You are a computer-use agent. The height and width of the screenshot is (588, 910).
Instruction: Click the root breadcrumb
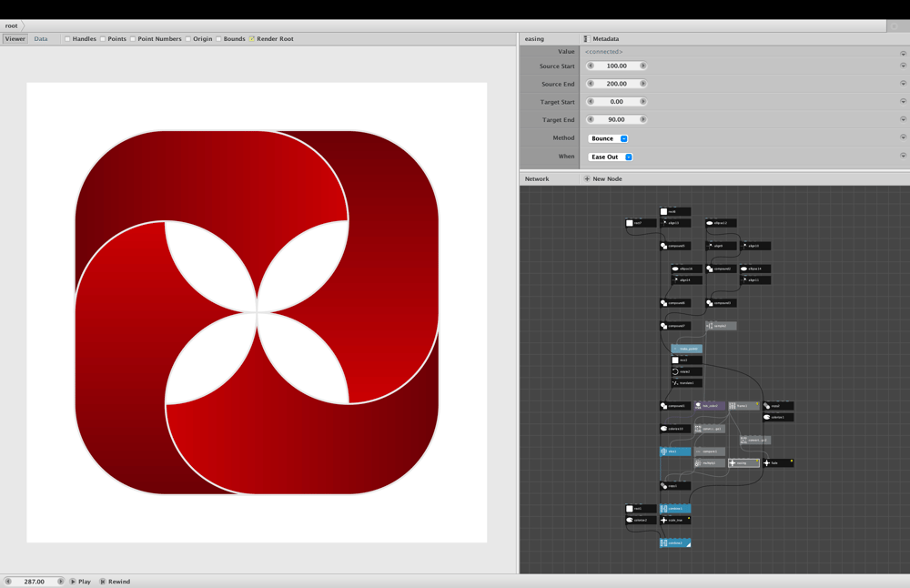click(x=12, y=25)
